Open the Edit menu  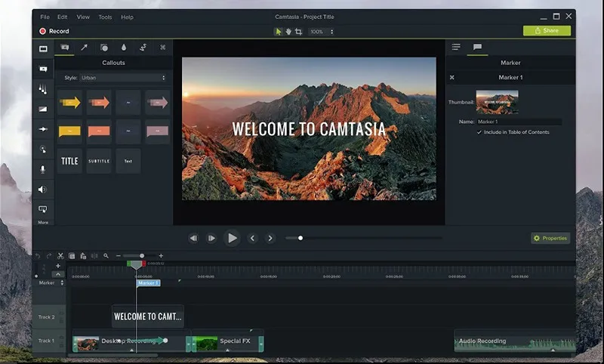(x=63, y=17)
